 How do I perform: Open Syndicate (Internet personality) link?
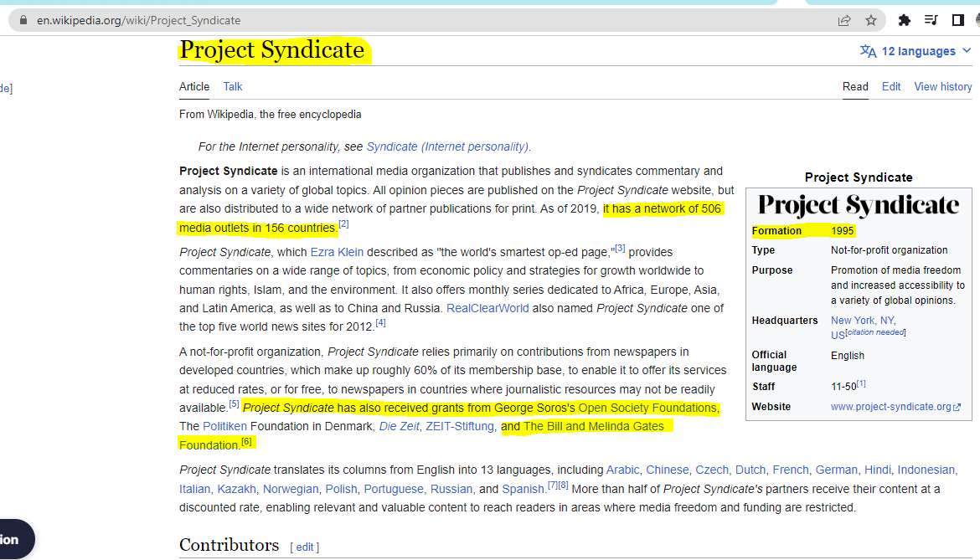447,146
